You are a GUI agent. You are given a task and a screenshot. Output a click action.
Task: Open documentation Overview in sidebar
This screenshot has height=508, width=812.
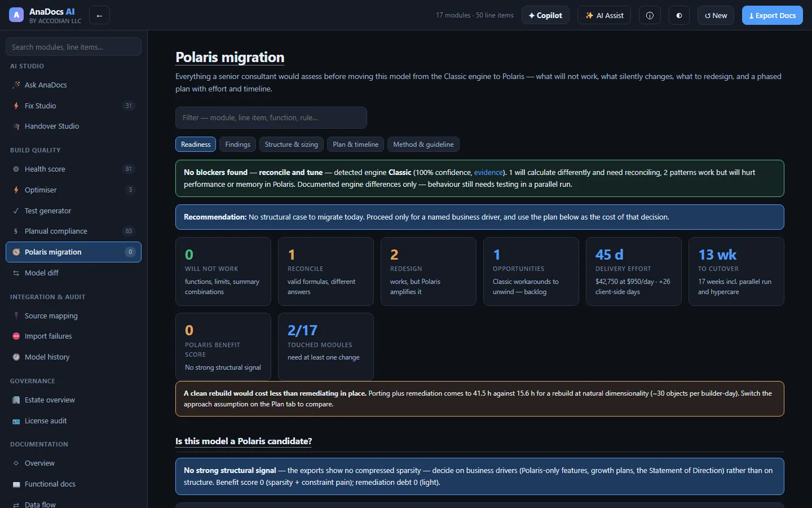[73, 463]
